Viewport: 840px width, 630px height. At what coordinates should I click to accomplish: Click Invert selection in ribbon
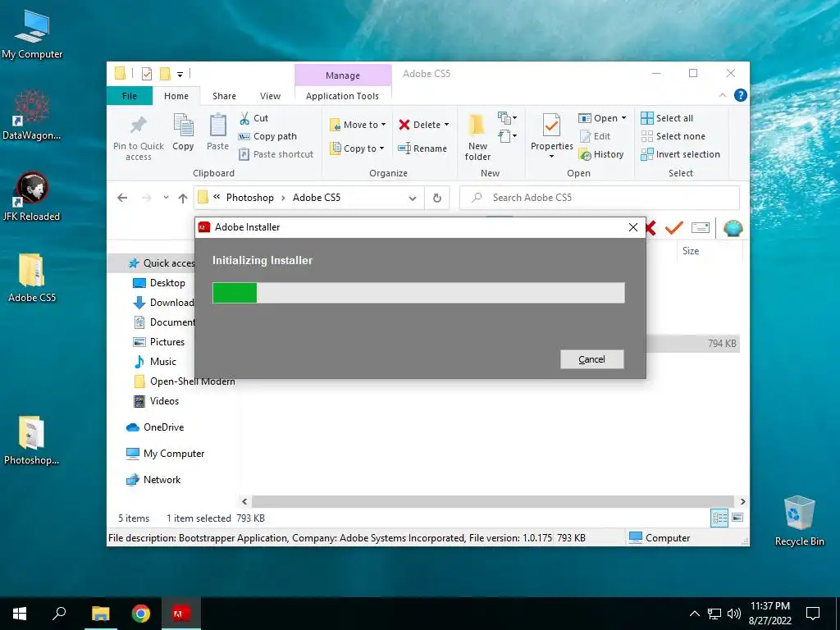tap(680, 154)
